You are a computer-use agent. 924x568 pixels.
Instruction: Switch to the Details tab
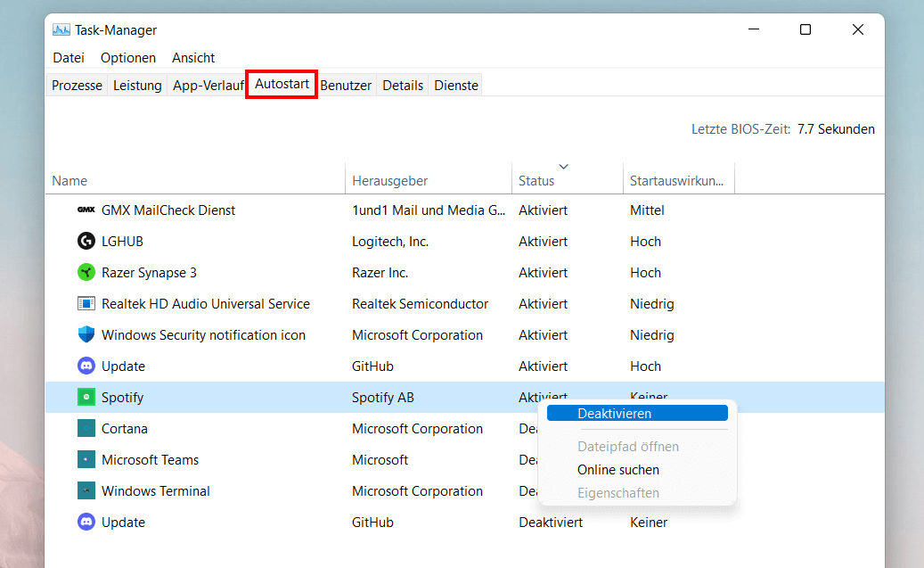[x=403, y=86]
